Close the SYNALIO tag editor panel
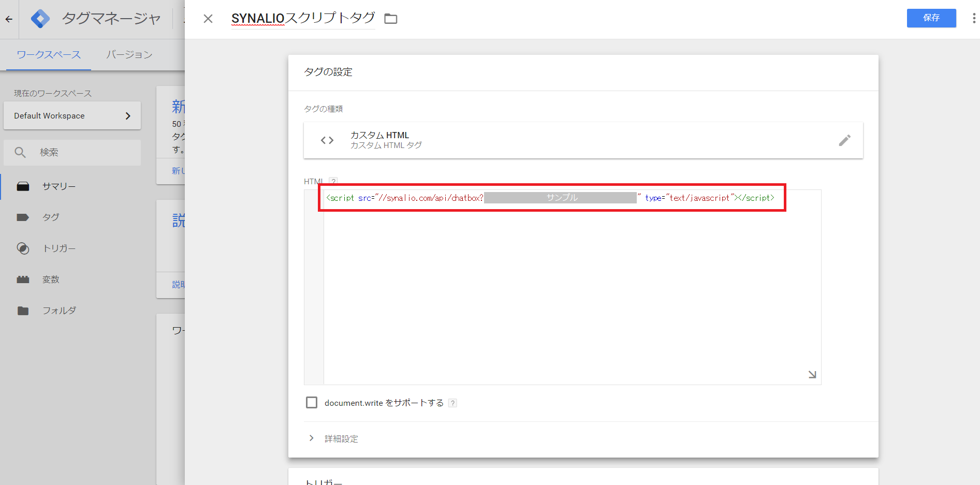This screenshot has height=485, width=980. [208, 19]
